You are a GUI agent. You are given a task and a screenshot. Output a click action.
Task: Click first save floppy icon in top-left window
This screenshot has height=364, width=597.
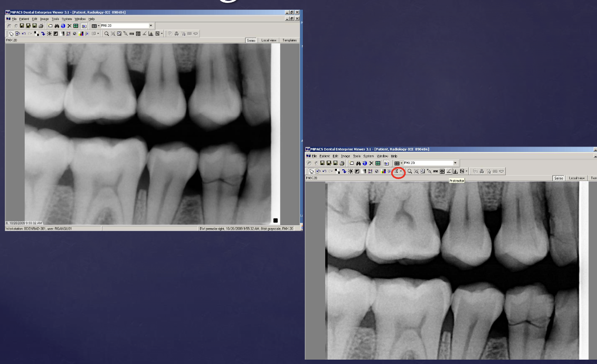click(x=22, y=26)
